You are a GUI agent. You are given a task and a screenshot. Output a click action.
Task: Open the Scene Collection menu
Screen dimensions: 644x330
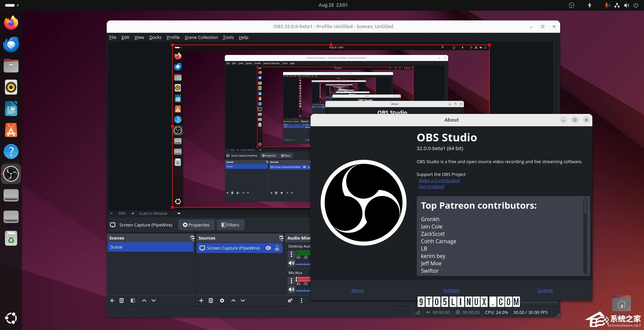[x=201, y=37]
